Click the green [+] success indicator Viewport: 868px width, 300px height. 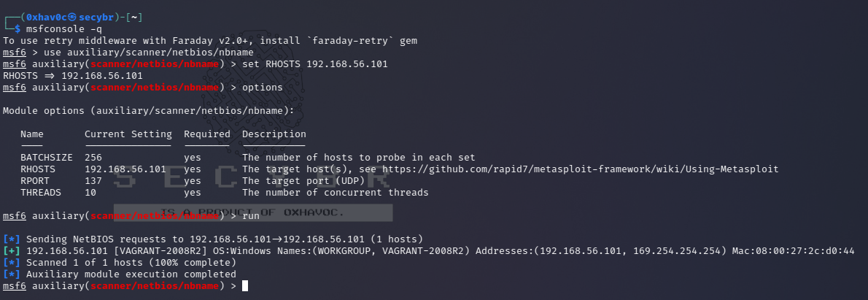pos(12,251)
